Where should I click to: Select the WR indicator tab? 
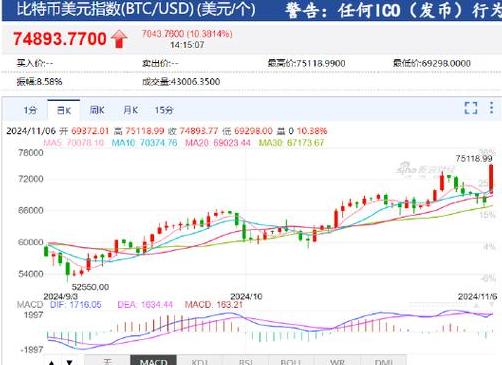click(x=337, y=361)
